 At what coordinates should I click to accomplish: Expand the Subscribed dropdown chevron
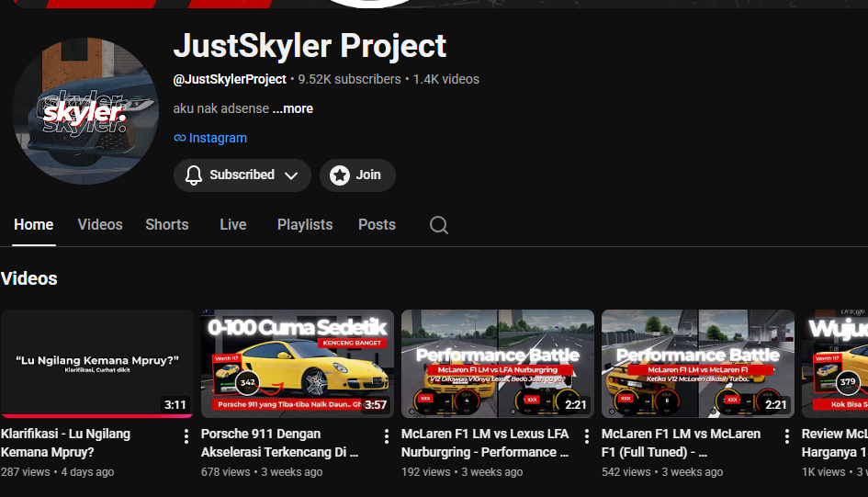[x=291, y=175]
